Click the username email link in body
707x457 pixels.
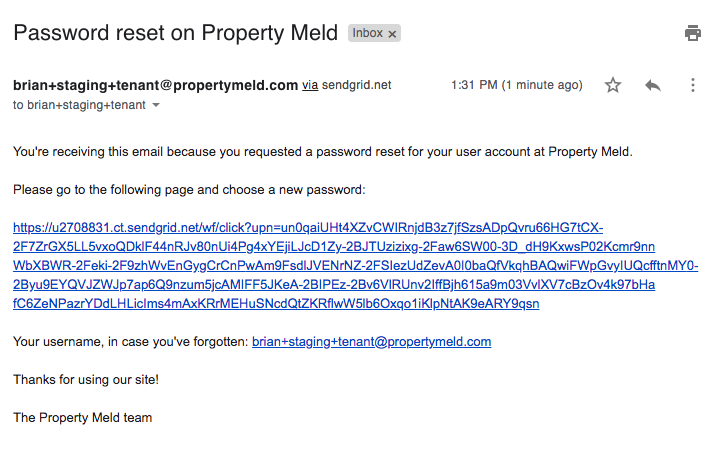371,342
